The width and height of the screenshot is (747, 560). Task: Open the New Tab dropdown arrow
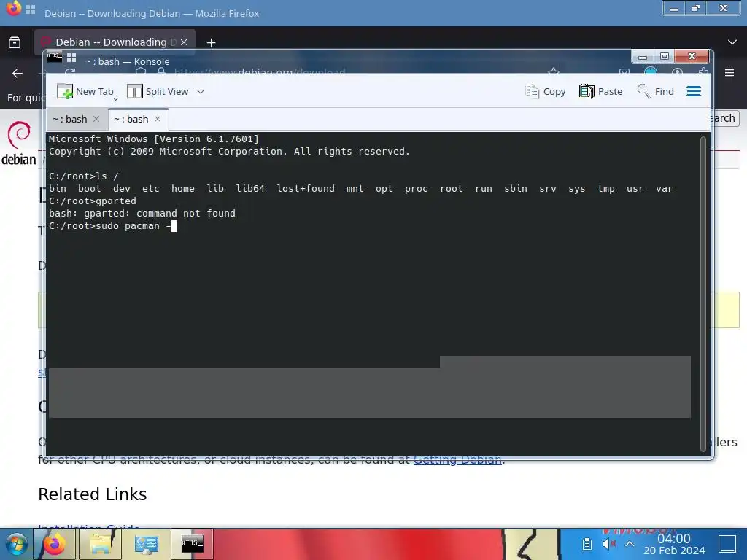(115, 99)
